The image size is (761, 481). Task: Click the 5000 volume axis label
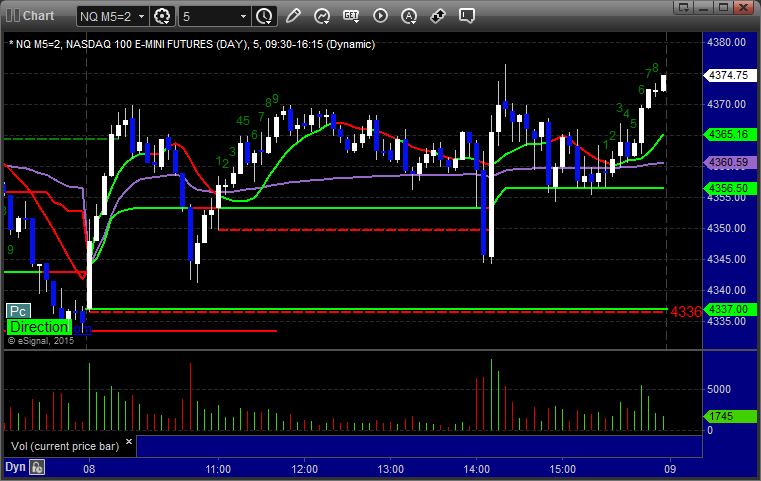pyautogui.click(x=719, y=389)
